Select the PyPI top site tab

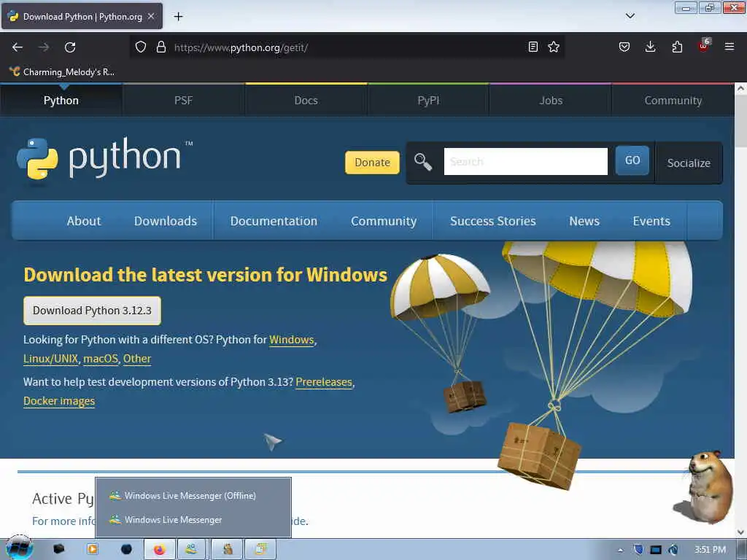pyautogui.click(x=428, y=100)
